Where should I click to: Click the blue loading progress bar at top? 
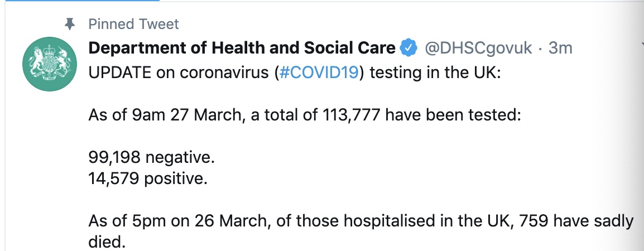(80, 1)
